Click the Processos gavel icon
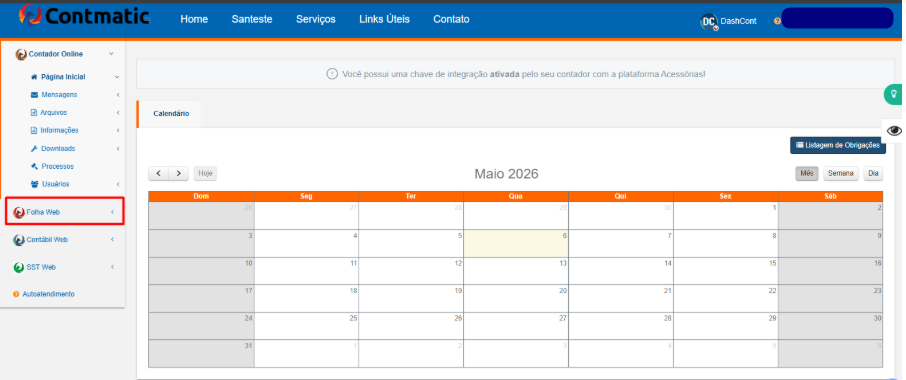The image size is (906, 380). pos(34,166)
